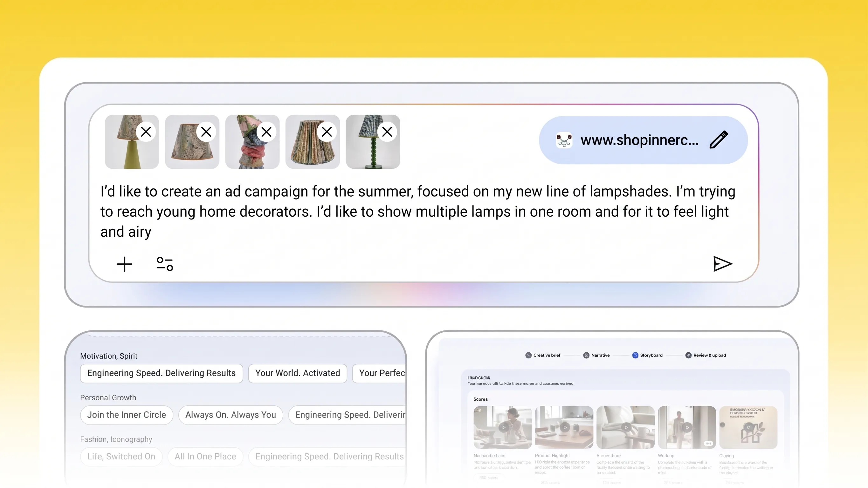Click the 'Claying' scene title
868x488 pixels.
[727, 456]
